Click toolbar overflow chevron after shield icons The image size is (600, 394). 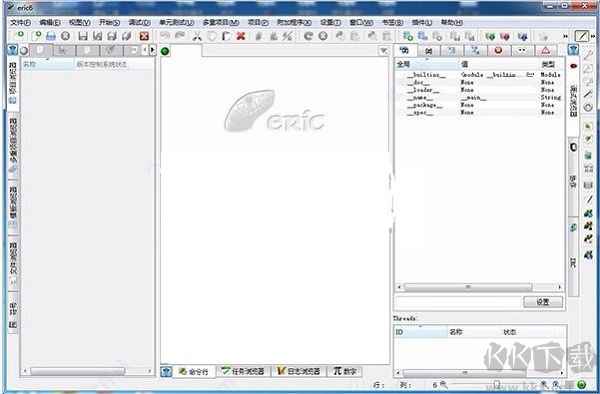click(x=565, y=37)
